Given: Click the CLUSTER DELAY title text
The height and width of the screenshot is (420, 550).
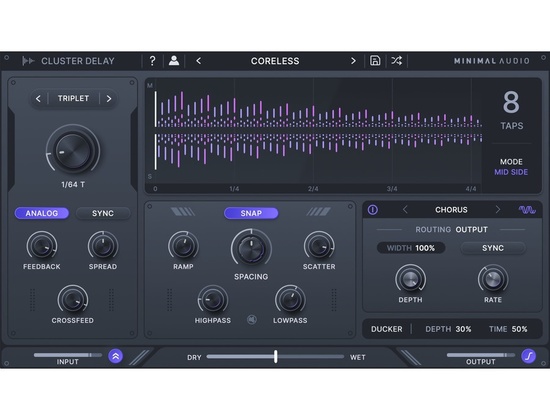Looking at the screenshot, I should click(78, 61).
